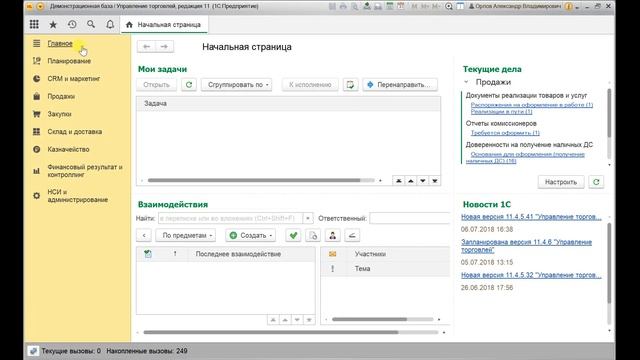Click the pencil icon in Взаимодействия toolbar

click(x=352, y=235)
